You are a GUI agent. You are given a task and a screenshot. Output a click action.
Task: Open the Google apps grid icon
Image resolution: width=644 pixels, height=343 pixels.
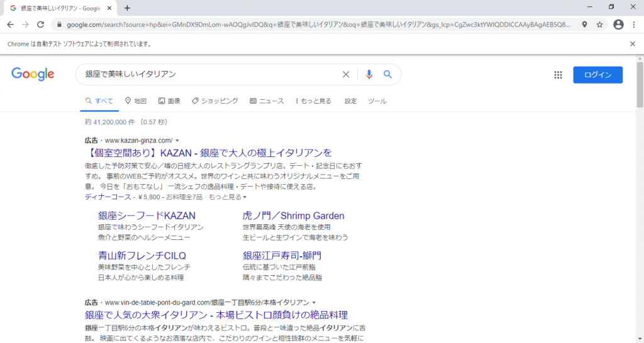coord(558,75)
